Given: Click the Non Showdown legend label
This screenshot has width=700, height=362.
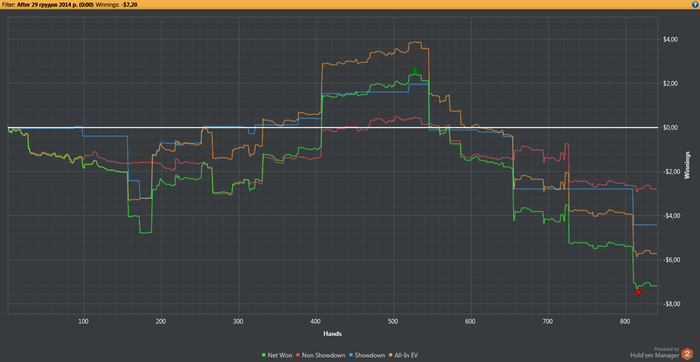Looking at the screenshot, I should [324, 355].
